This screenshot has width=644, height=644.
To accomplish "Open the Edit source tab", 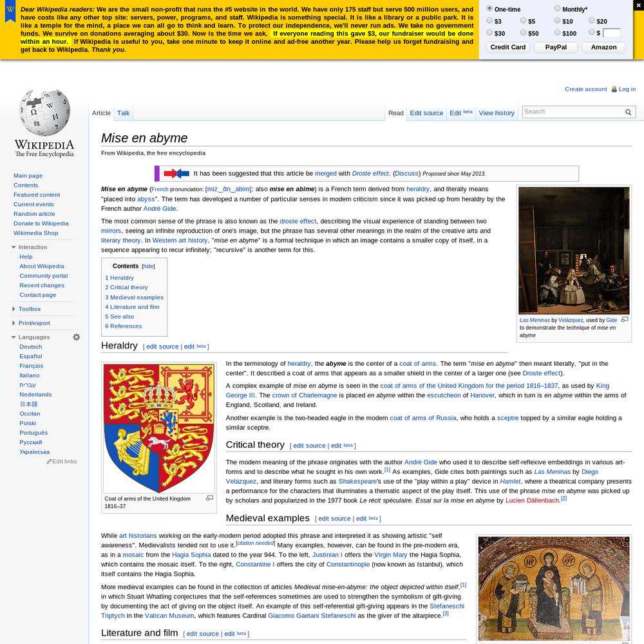I will pos(426,113).
